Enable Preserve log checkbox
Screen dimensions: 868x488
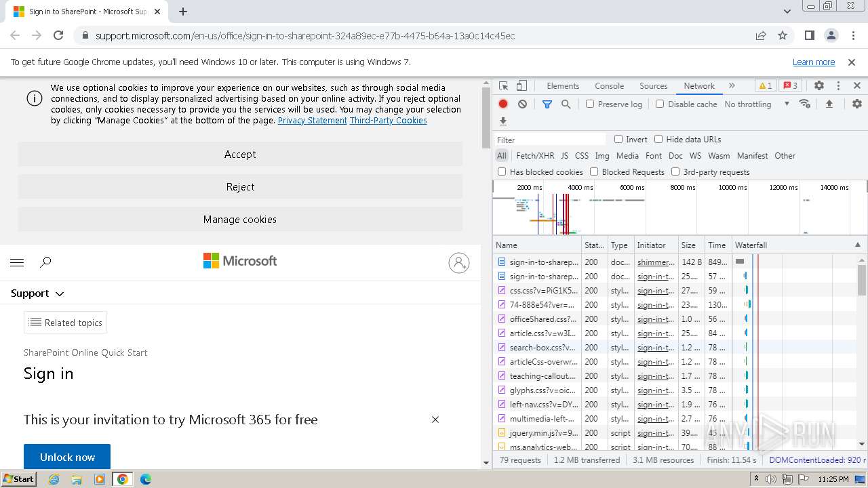click(590, 104)
